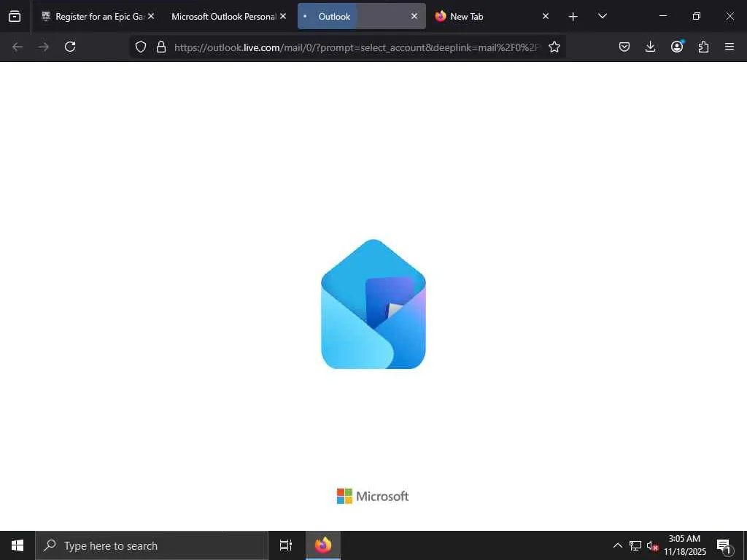Image resolution: width=747 pixels, height=560 pixels.
Task: Go back to previous page
Action: click(x=18, y=47)
